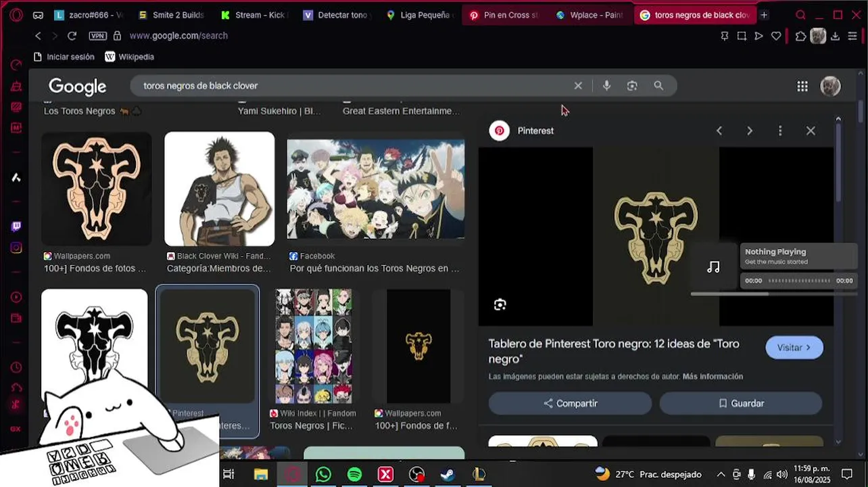Open Spotify from the taskbar
868x487 pixels.
(354, 474)
